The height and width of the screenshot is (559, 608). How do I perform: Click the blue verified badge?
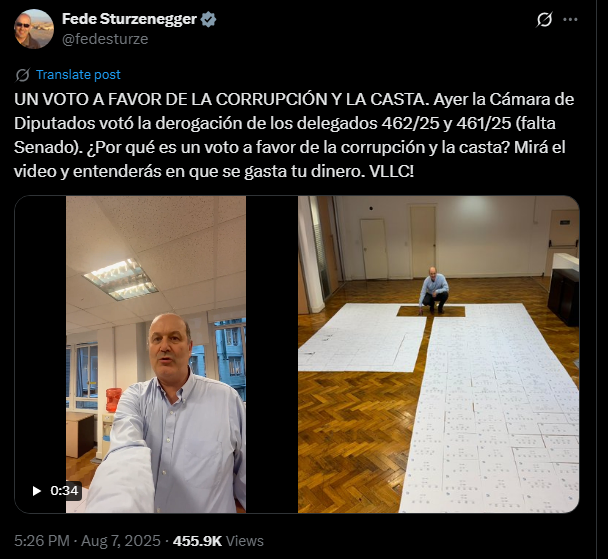tap(209, 19)
